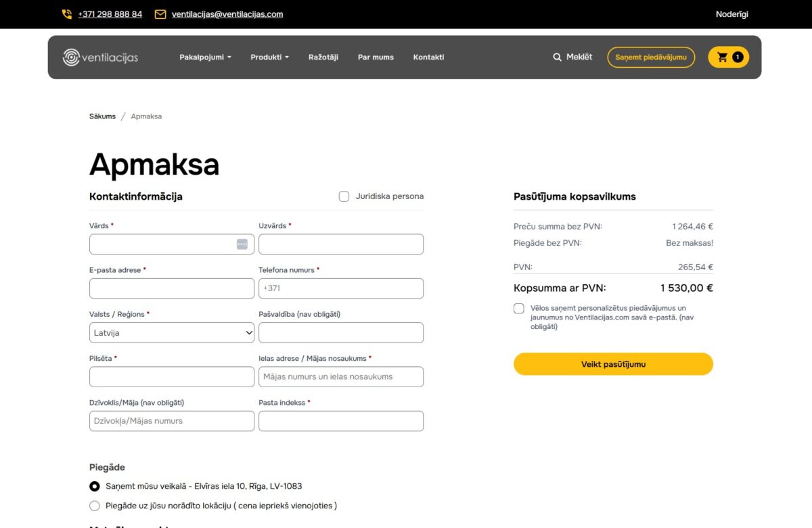
Task: Select pickup at Elvīras iela 10 store
Action: click(95, 486)
